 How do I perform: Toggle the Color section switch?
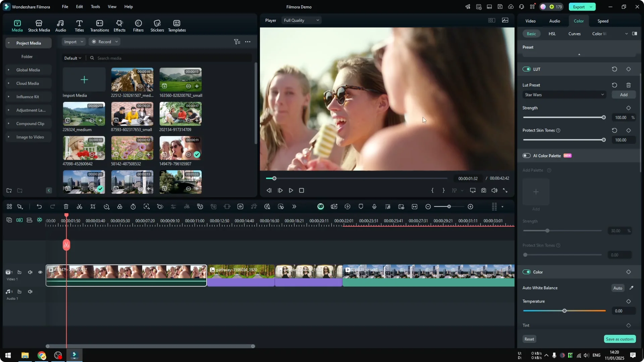[x=527, y=272]
